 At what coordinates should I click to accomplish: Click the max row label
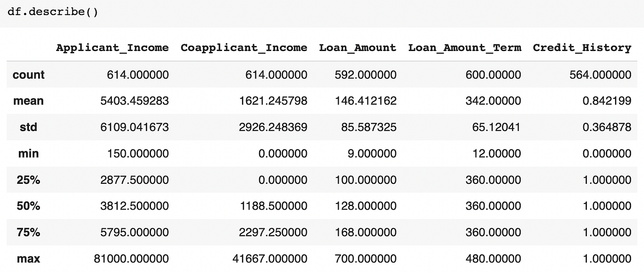coord(29,259)
